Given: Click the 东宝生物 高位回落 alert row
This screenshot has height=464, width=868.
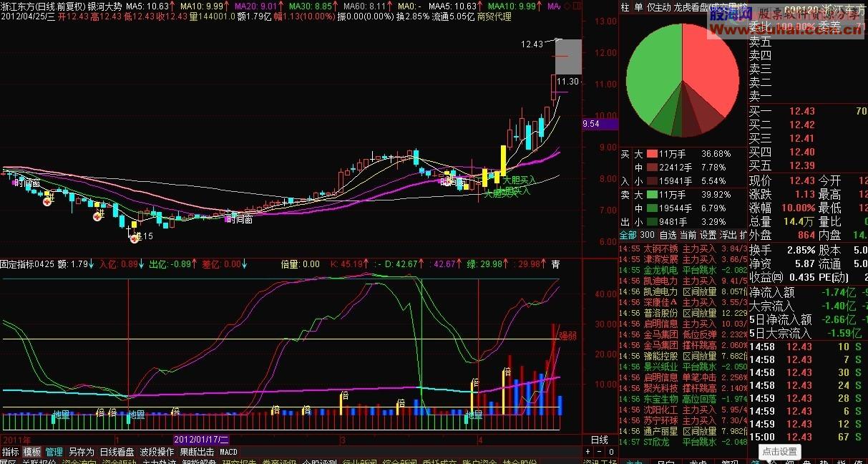Looking at the screenshot, I should tap(683, 399).
